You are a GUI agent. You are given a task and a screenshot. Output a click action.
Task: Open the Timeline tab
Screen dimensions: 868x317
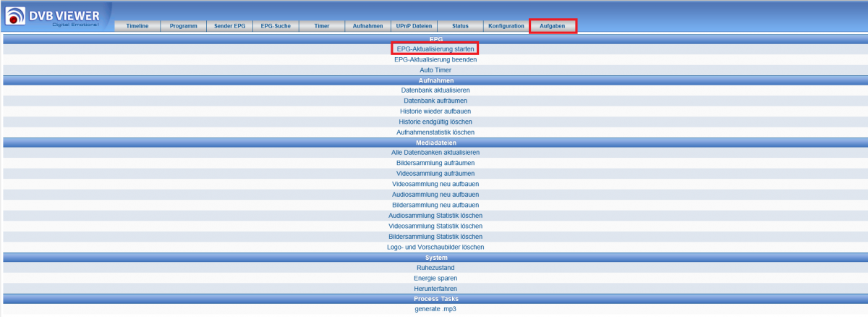pyautogui.click(x=137, y=26)
